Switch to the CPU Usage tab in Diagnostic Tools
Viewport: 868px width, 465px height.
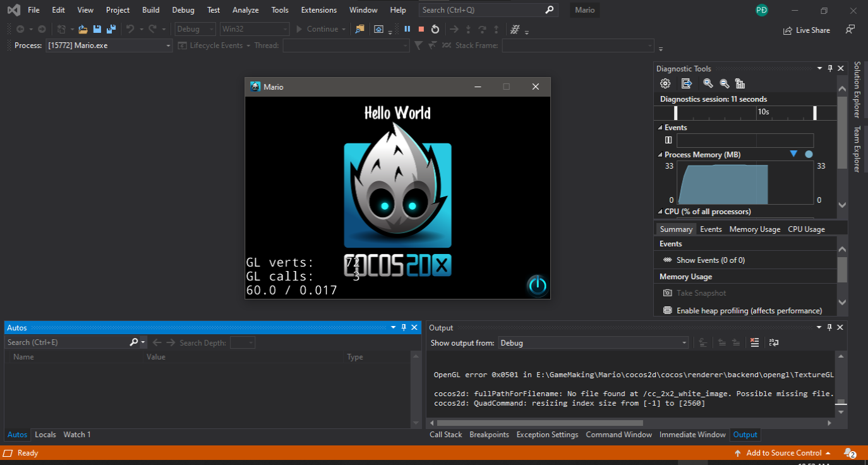pyautogui.click(x=806, y=229)
